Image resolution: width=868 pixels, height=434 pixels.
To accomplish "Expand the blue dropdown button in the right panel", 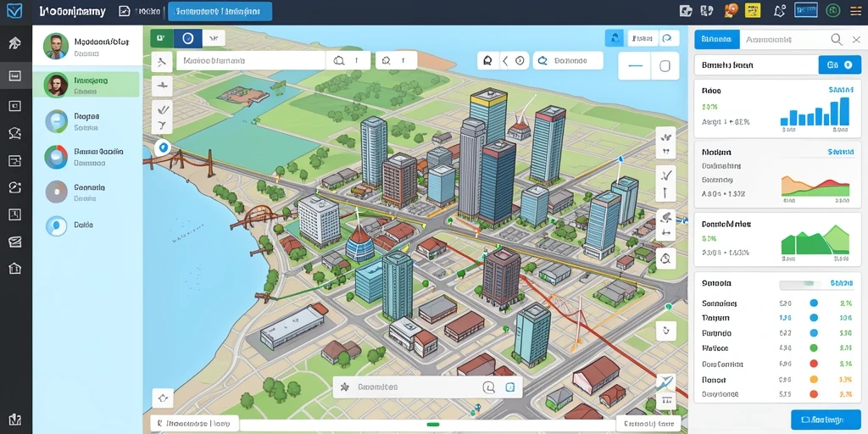I will click(x=839, y=64).
